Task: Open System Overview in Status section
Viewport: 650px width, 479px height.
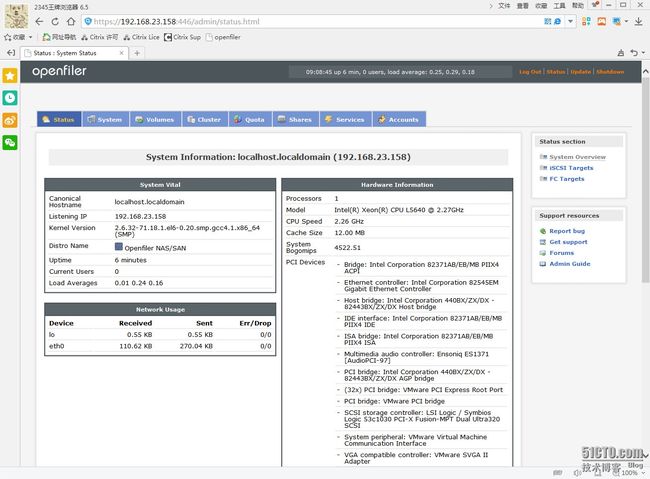Action: [x=577, y=157]
